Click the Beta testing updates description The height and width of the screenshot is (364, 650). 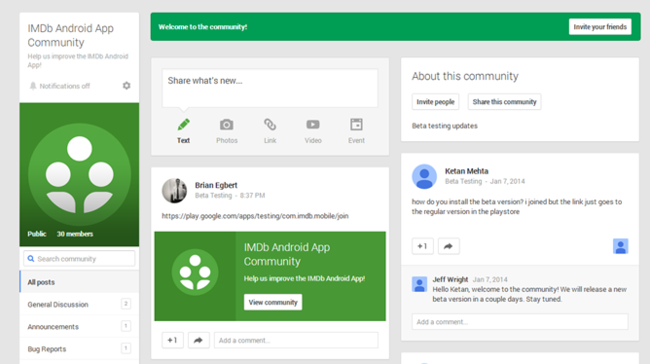pyautogui.click(x=444, y=126)
